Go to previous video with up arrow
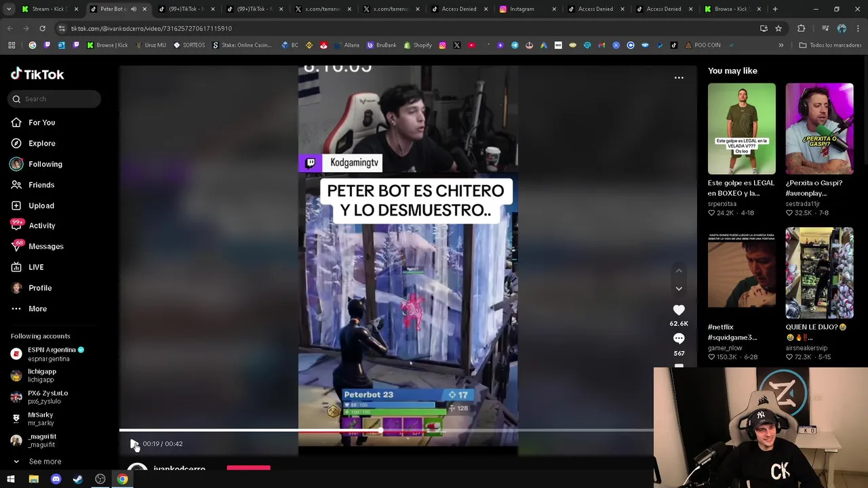 [679, 270]
